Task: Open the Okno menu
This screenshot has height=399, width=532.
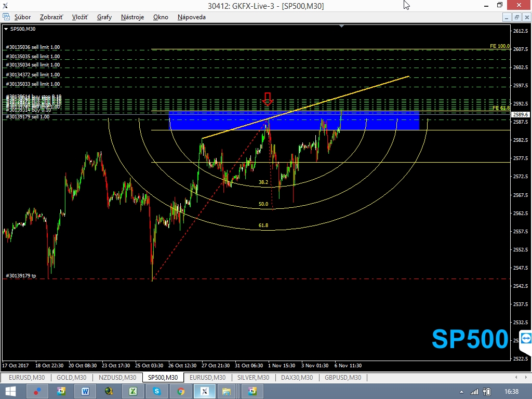Action: [161, 17]
